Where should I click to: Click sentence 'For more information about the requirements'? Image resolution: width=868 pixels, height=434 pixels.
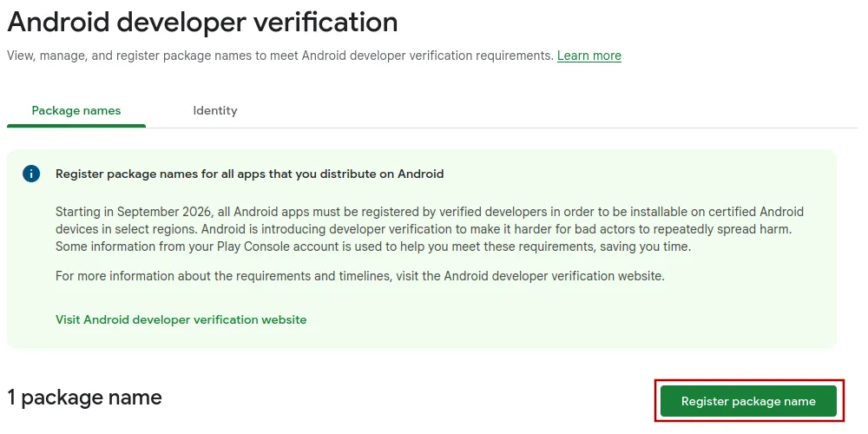click(360, 276)
